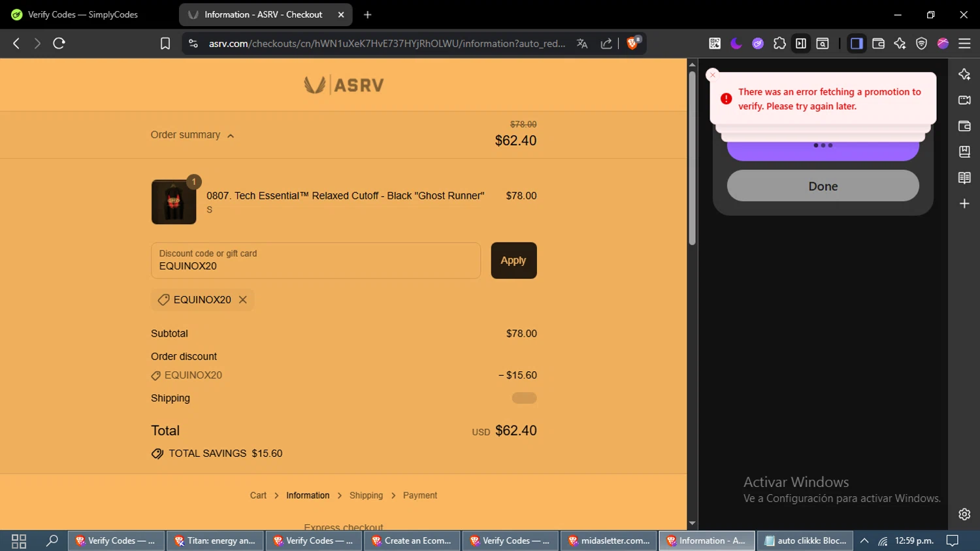Open Windows notification center
The image size is (980, 551).
[953, 541]
